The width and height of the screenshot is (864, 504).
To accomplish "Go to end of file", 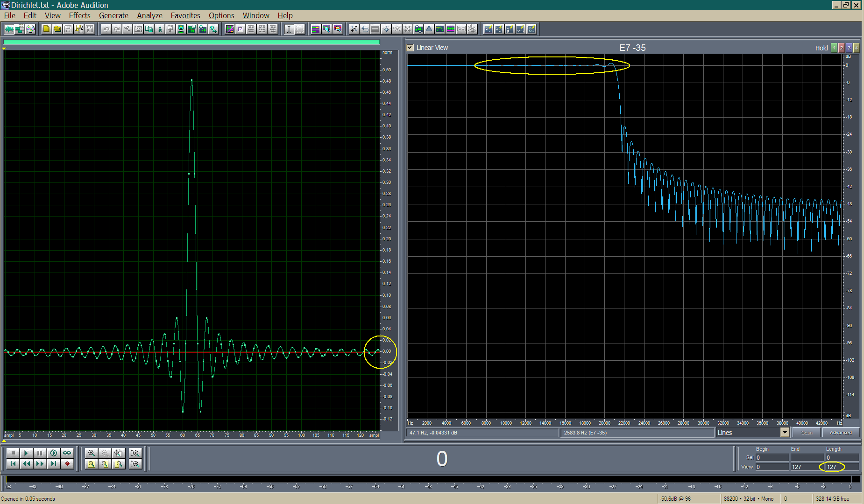I will pyautogui.click(x=53, y=464).
